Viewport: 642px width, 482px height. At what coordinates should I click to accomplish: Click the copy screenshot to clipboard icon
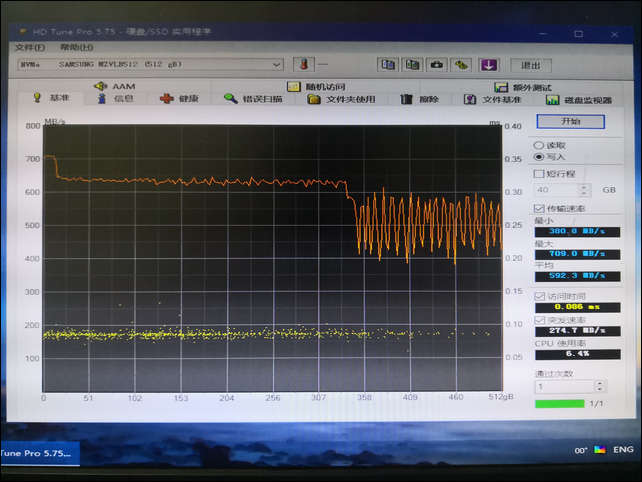(x=412, y=65)
